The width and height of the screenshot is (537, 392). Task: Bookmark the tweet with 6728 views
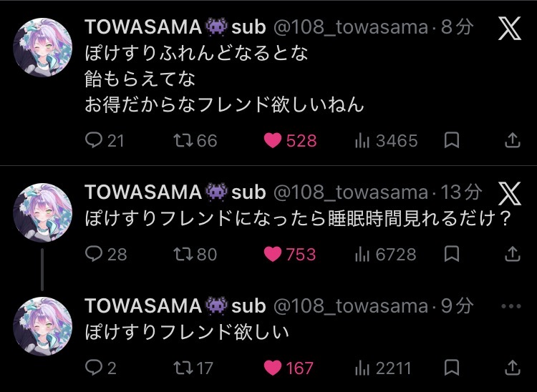(x=451, y=254)
